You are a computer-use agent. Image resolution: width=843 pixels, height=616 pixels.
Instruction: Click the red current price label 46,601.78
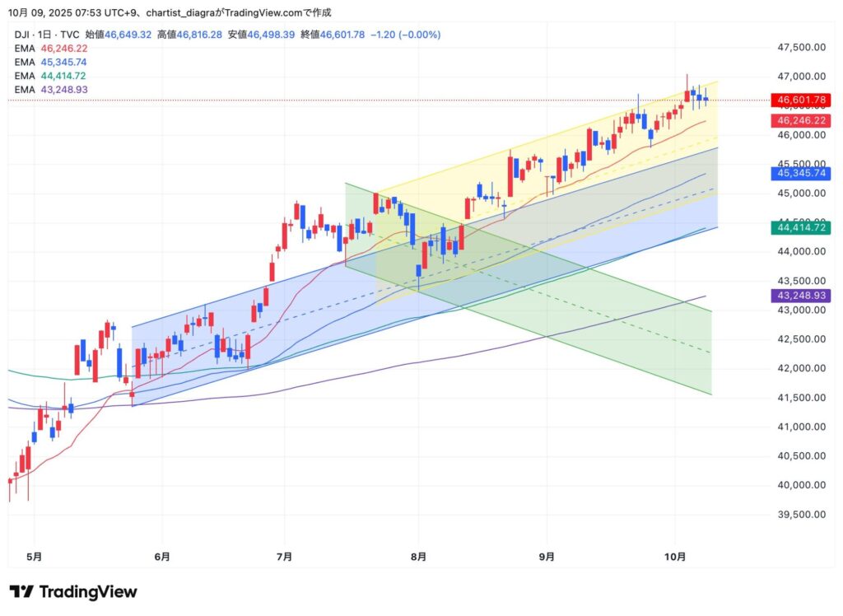pyautogui.click(x=798, y=100)
